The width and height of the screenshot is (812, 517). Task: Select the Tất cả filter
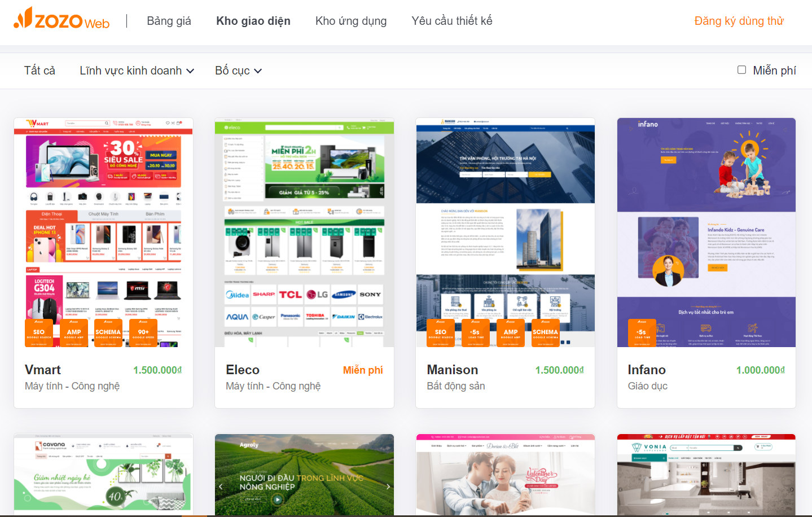(39, 71)
